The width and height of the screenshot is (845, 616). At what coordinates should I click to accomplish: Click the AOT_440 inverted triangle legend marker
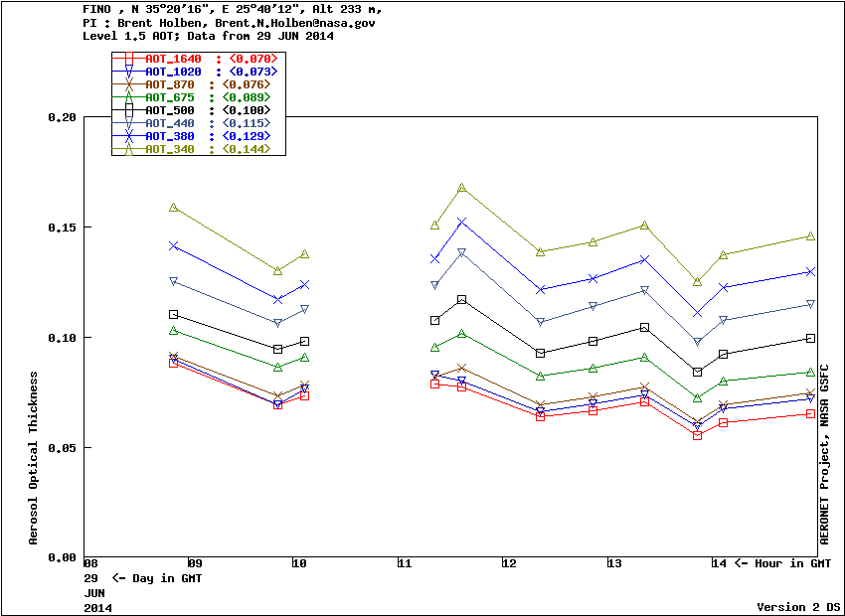point(128,123)
